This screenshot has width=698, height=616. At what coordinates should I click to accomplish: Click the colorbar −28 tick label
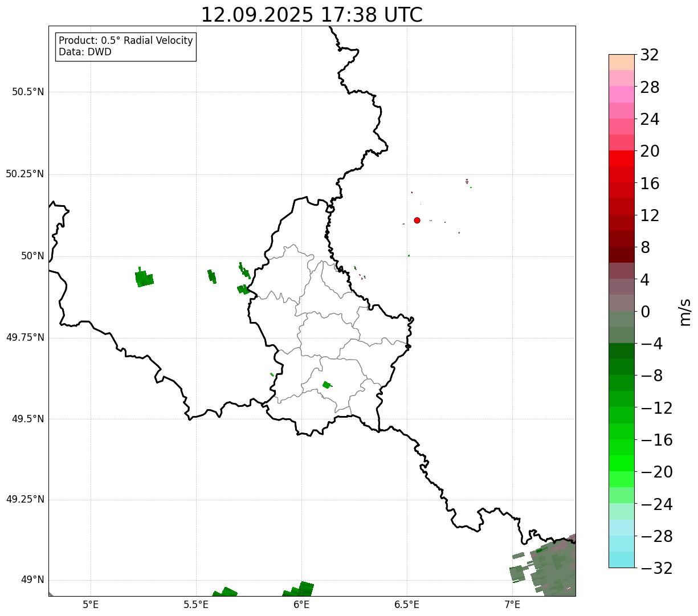coord(656,536)
